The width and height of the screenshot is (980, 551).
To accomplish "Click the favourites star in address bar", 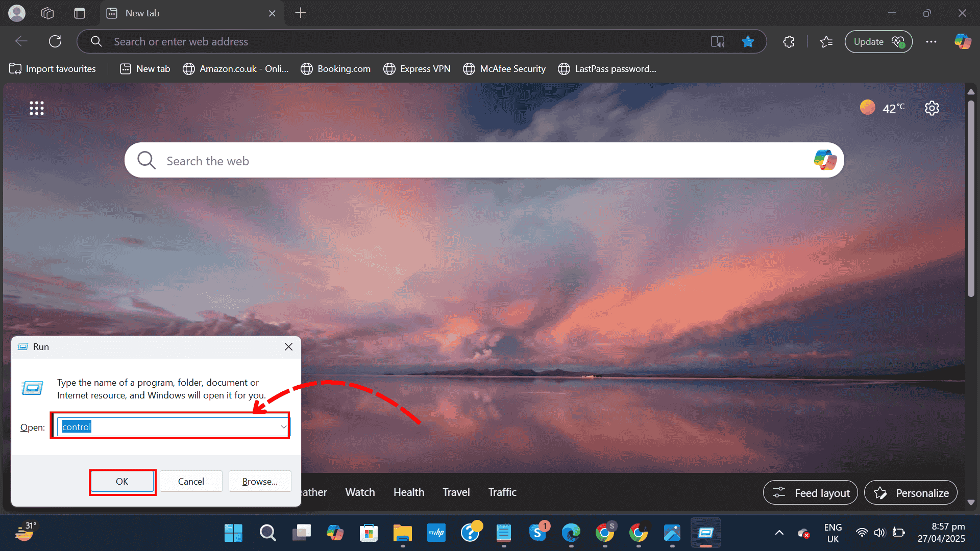I will coord(748,42).
